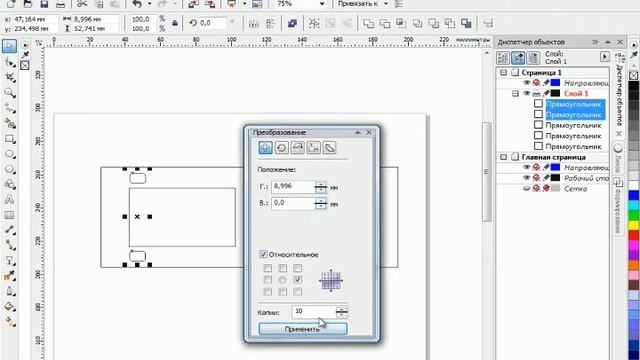
Task: Select the Text tool in toolbox
Action: pyautogui.click(x=9, y=200)
